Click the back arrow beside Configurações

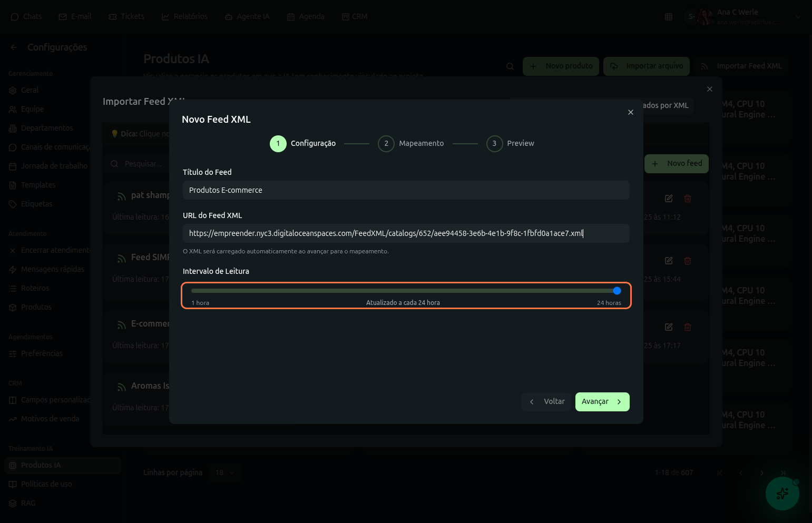point(14,47)
